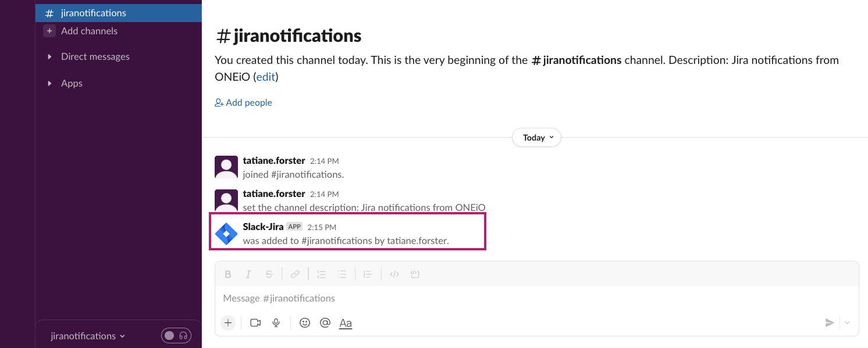This screenshot has height=348, width=868.
Task: Click the edit description link
Action: pos(265,77)
